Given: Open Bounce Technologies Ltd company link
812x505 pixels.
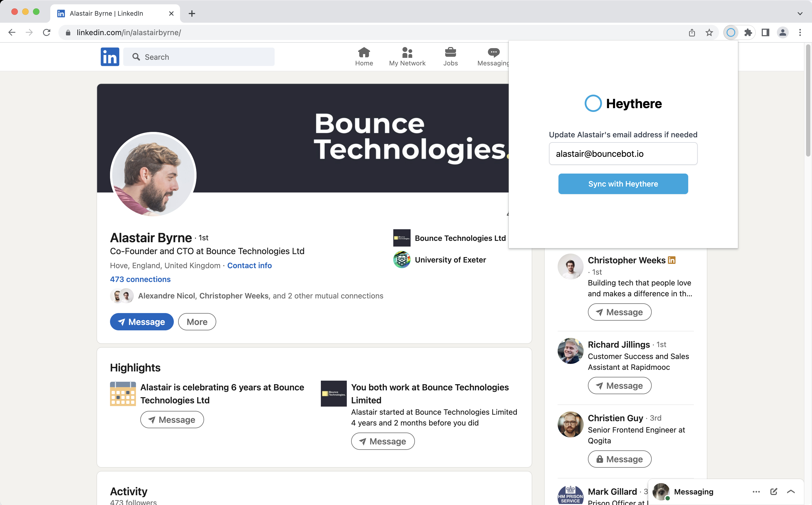Looking at the screenshot, I should tap(460, 238).
